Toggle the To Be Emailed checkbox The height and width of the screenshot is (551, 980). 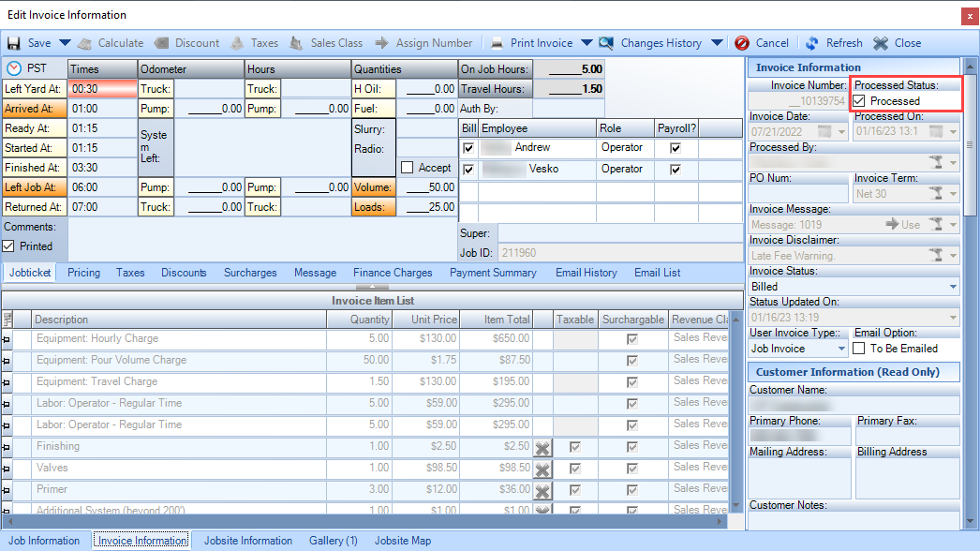click(859, 349)
